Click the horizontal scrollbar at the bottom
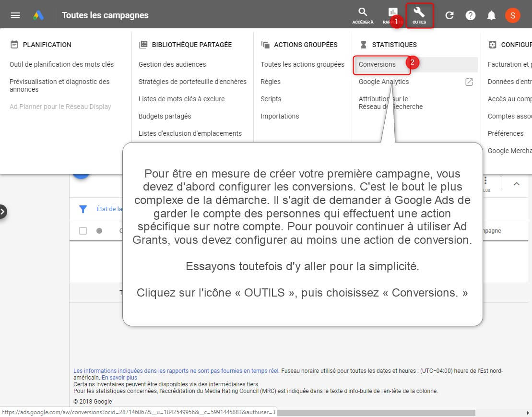 376,413
